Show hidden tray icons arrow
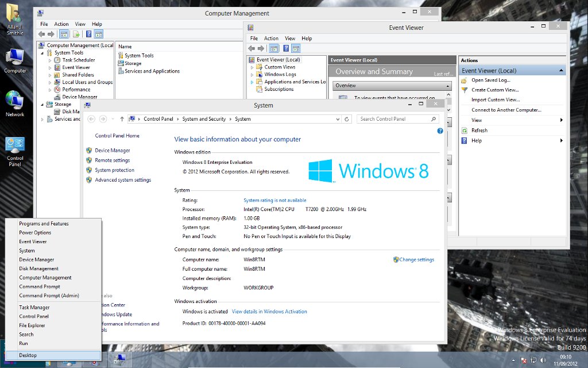Viewport: 588px width, 368px height. pos(514,361)
